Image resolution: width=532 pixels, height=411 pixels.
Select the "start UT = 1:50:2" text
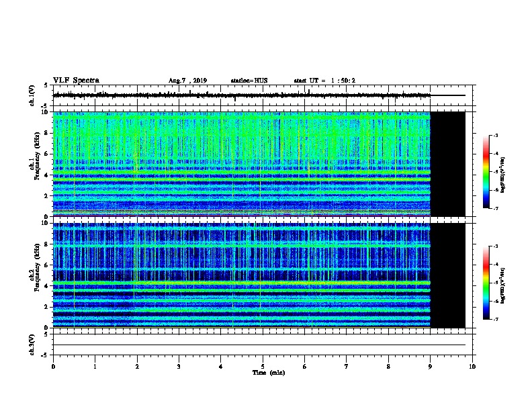(x=324, y=81)
